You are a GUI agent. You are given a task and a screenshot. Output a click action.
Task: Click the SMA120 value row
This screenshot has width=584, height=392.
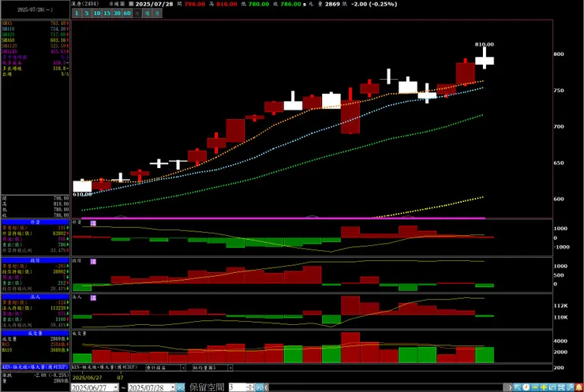[x=35, y=46]
